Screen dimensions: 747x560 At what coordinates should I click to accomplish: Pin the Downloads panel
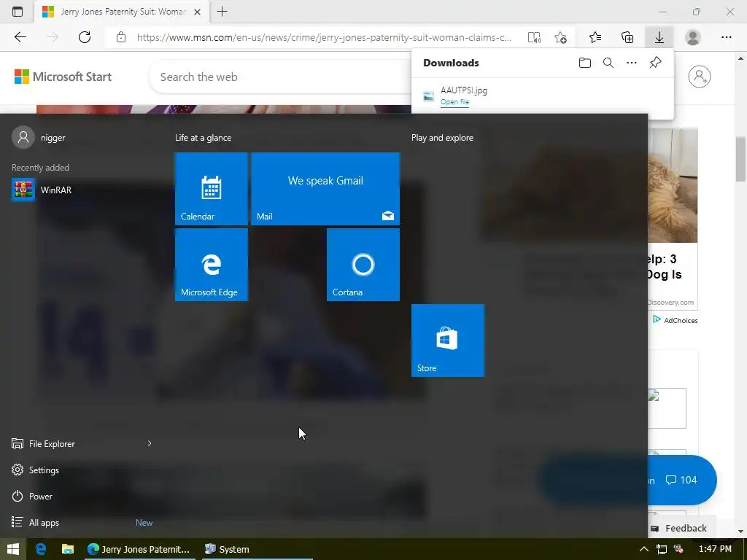[x=656, y=63]
